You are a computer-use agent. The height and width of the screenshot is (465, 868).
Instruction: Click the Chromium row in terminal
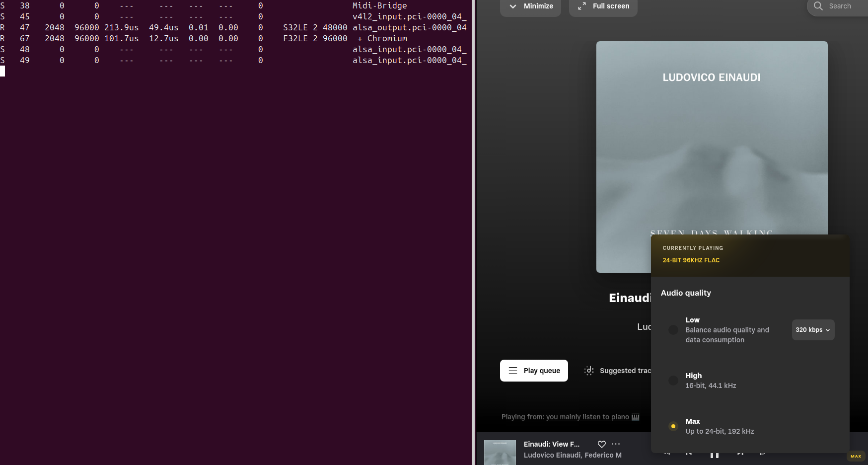click(387, 38)
